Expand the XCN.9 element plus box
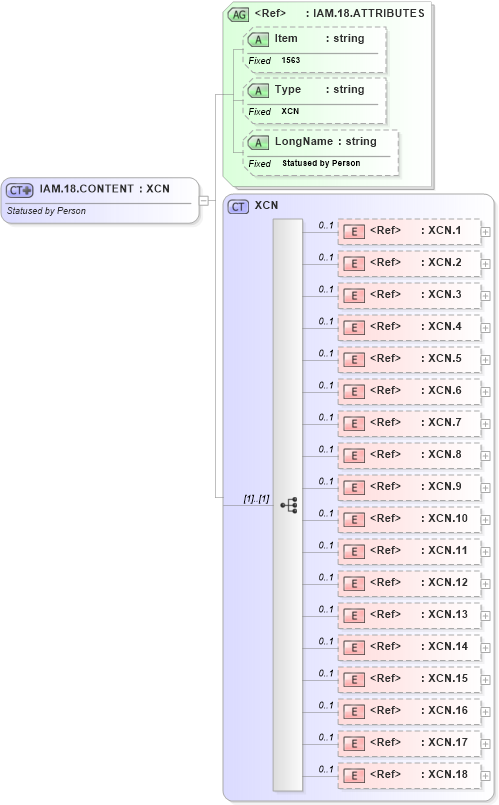This screenshot has height=805, width=499. [485, 488]
